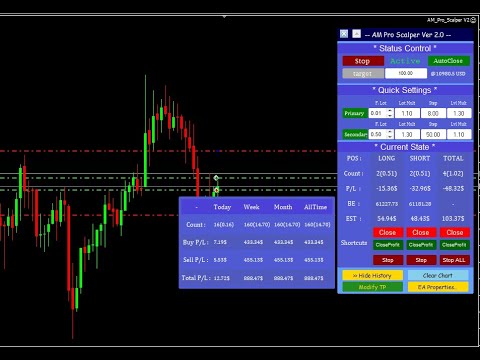
Task: Click TOTAL P/L value -48.32$
Action: coord(453,189)
